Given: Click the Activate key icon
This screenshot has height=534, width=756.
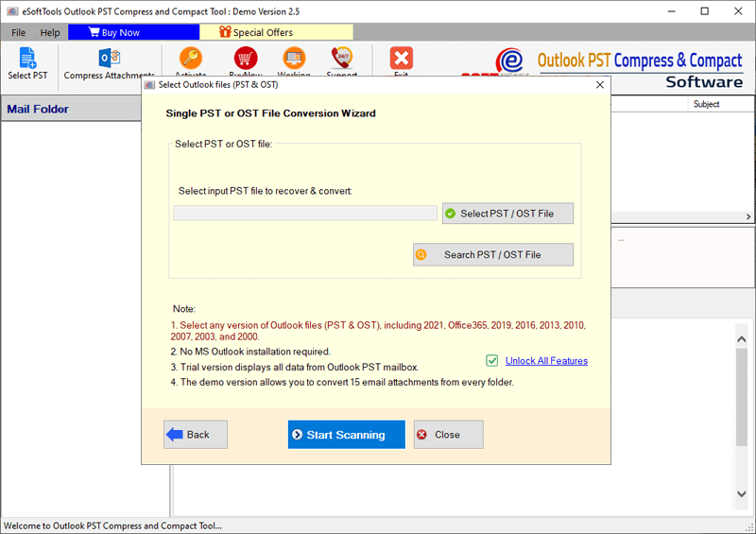Looking at the screenshot, I should tap(191, 59).
